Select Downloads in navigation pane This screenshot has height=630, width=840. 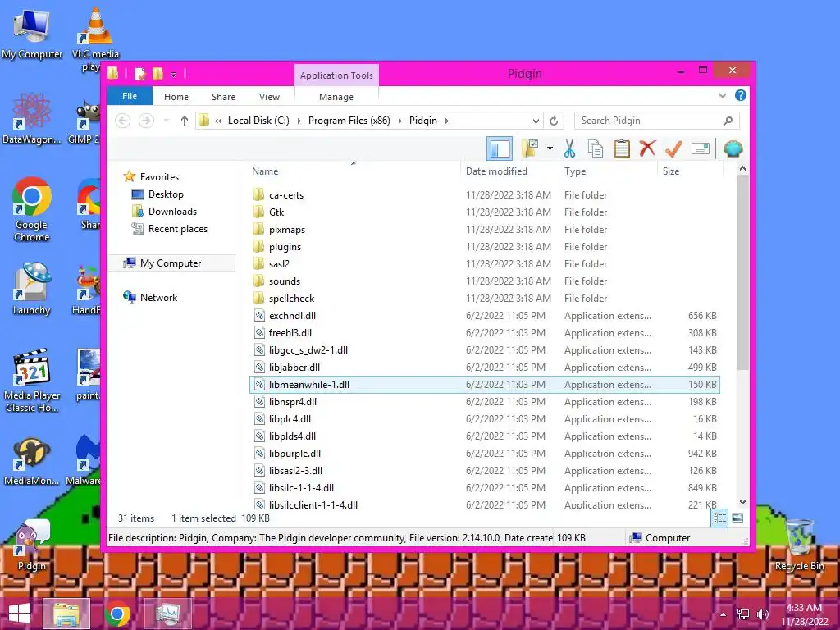172,212
